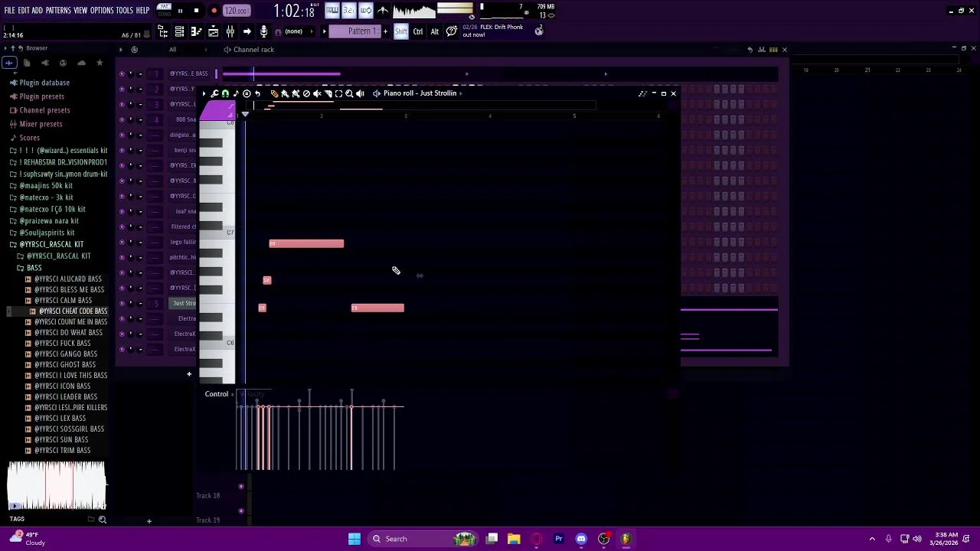
Task: Open the Discord taskbar icon
Action: tap(581, 539)
